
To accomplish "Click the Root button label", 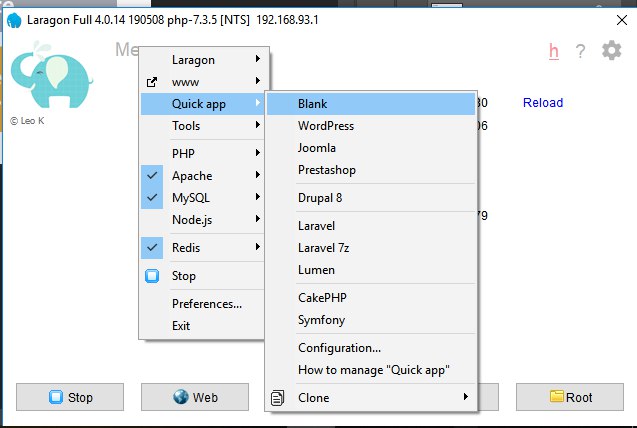I will (x=579, y=397).
